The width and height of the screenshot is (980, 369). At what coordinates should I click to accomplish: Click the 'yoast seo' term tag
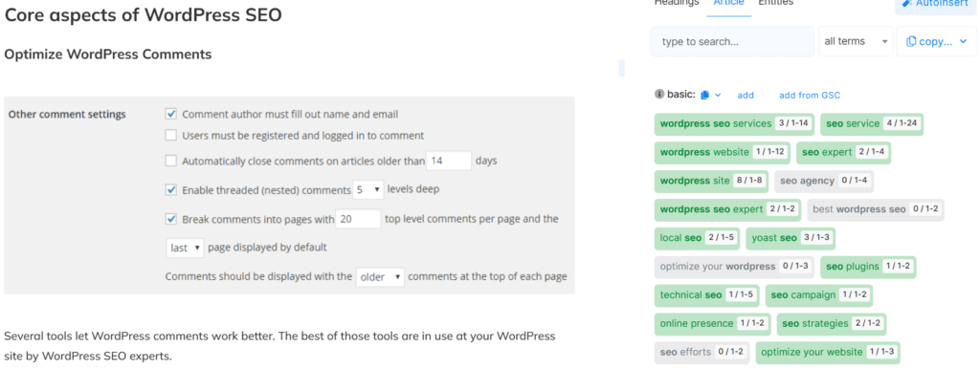791,238
